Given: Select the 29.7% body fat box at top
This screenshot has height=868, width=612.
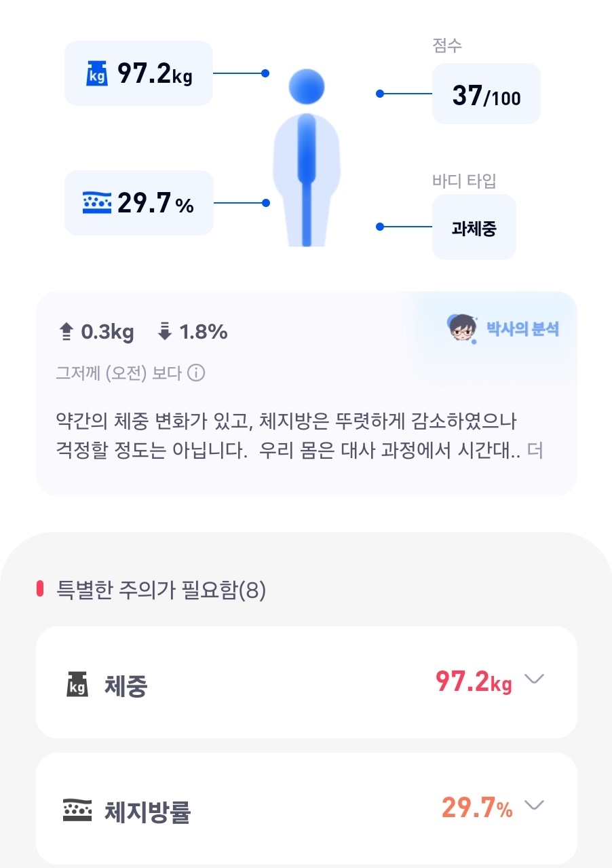Looking at the screenshot, I should click(x=138, y=203).
